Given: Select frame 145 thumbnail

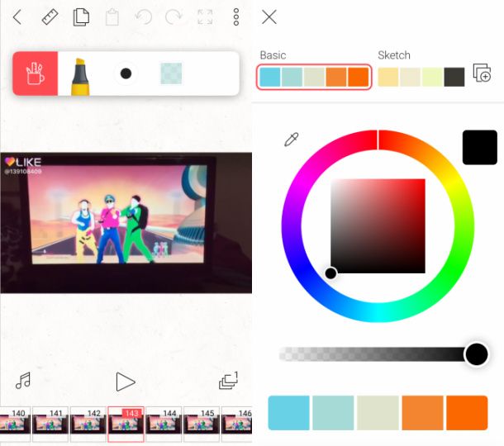Looking at the screenshot, I should coord(202,424).
